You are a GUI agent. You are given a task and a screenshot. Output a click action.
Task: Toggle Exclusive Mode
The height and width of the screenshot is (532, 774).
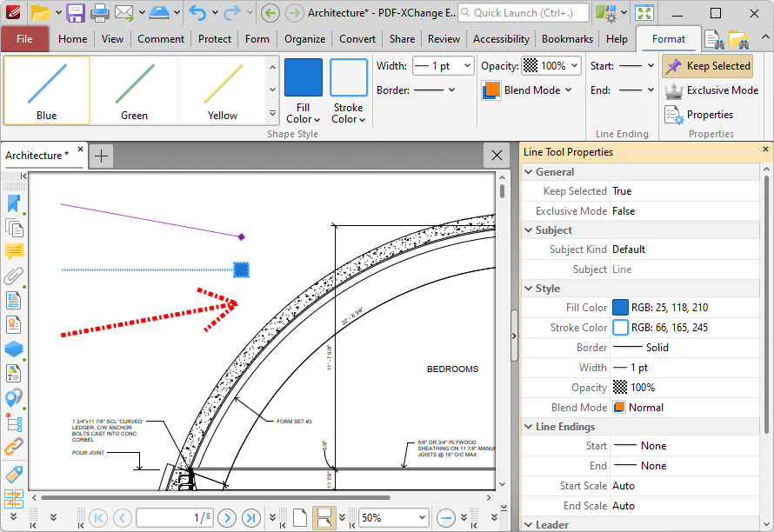point(711,90)
